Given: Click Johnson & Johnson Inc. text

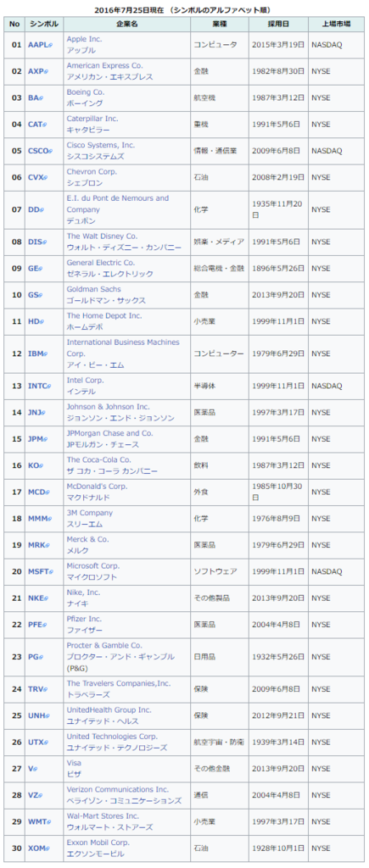Looking at the screenshot, I should [108, 407].
